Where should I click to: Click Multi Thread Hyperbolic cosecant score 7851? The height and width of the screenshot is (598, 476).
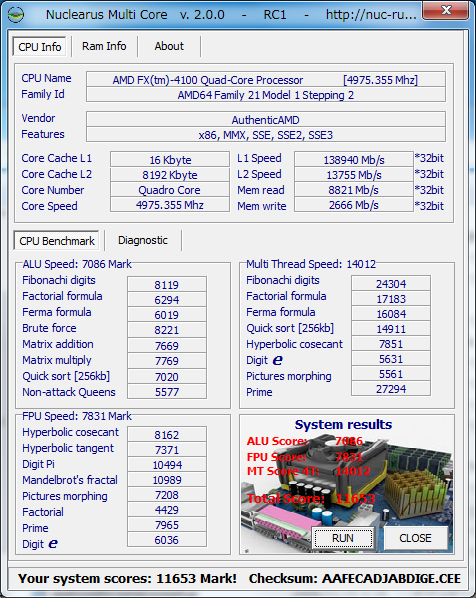(391, 344)
